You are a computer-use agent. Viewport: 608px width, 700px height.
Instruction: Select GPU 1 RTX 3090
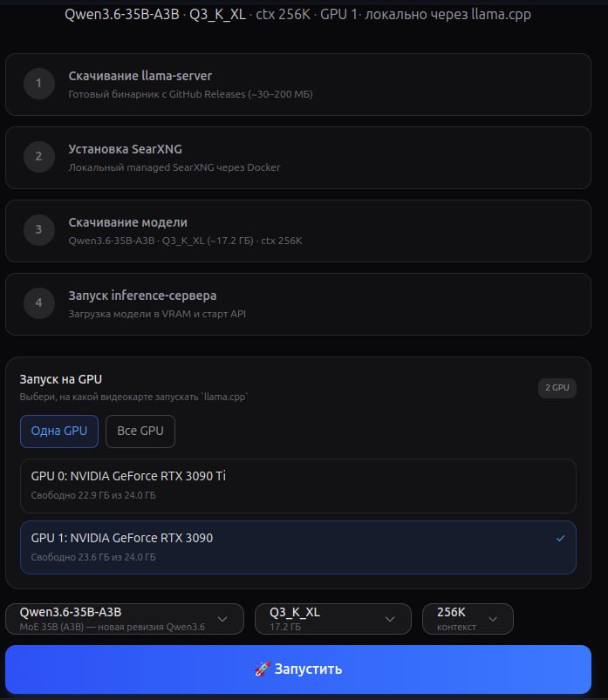tap(298, 547)
